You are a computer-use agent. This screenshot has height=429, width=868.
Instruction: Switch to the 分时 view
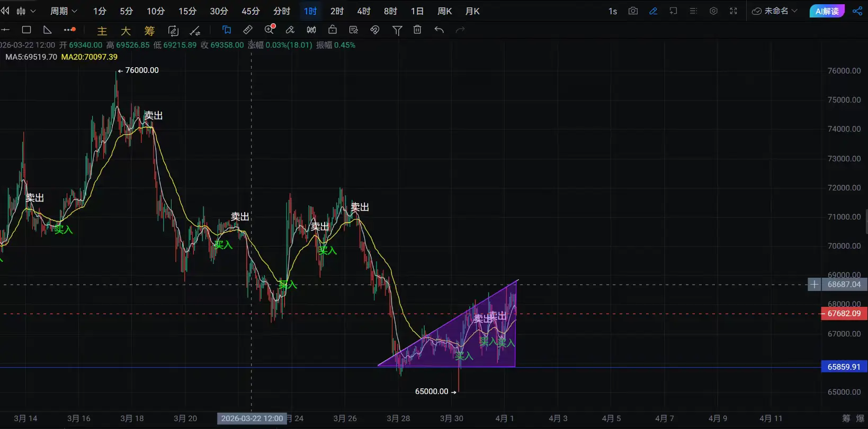[282, 11]
